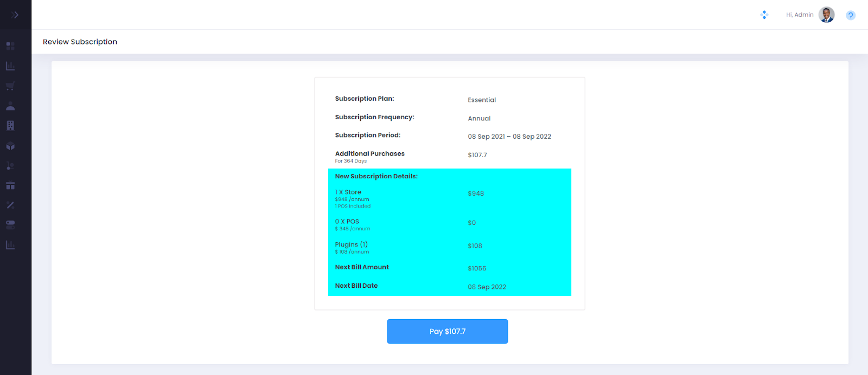Click the '$0' POS amount
This screenshot has width=868, height=375.
(x=472, y=223)
